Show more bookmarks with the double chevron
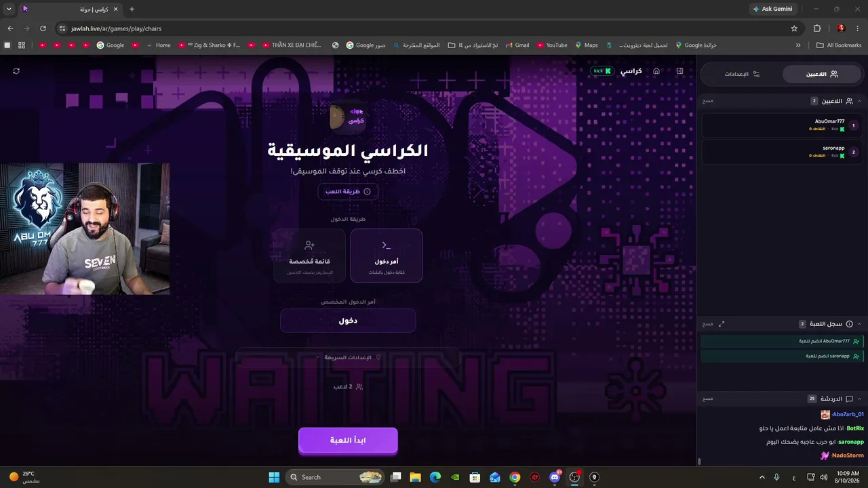The height and width of the screenshot is (488, 868). (798, 45)
